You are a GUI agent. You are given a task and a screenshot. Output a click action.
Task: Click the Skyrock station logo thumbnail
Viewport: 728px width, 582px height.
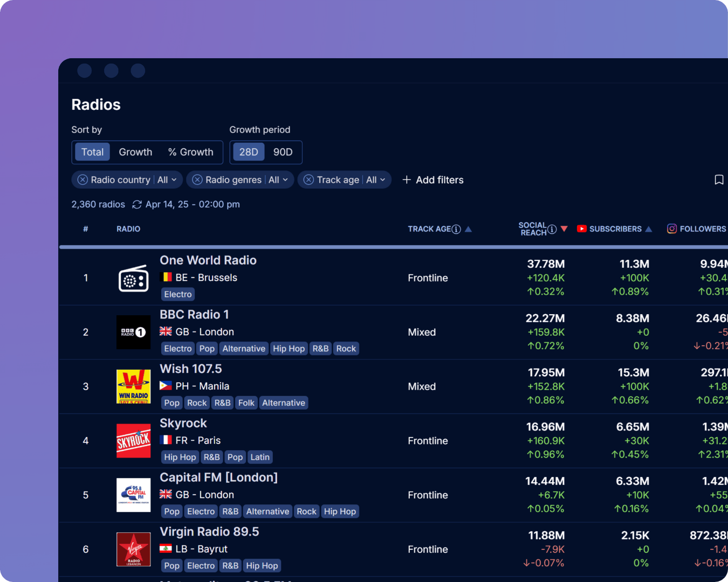coord(133,441)
